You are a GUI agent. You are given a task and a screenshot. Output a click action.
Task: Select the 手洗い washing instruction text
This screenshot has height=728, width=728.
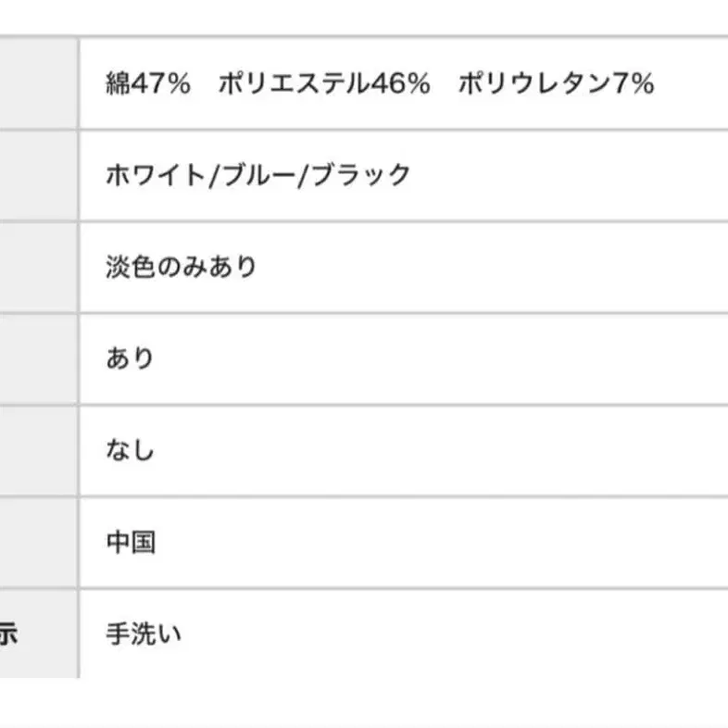coord(144,634)
